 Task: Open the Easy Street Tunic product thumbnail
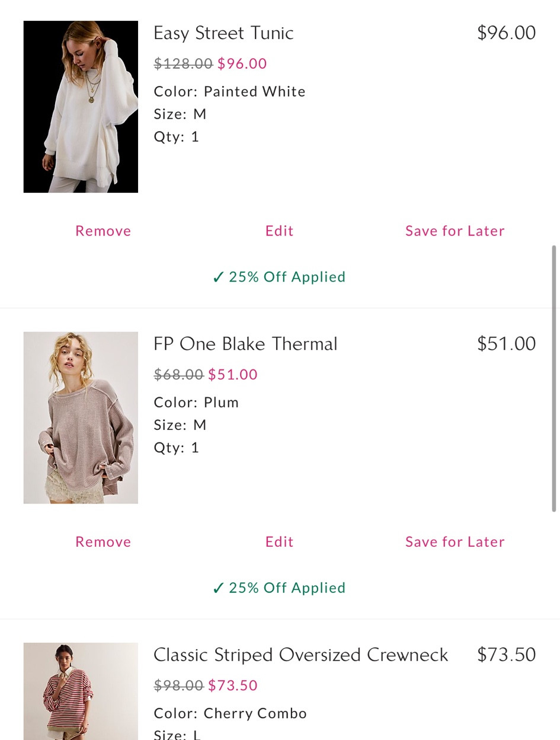tap(80, 107)
